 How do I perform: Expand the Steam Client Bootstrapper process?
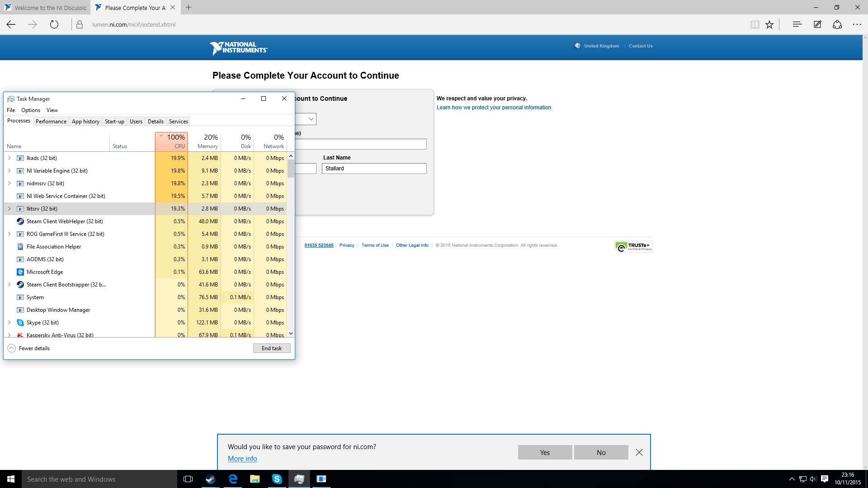tap(8, 284)
